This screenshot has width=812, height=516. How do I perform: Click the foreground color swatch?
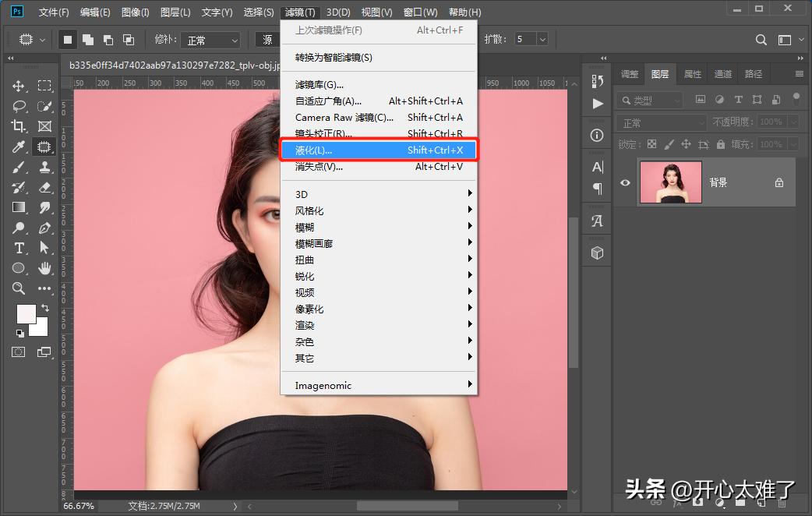25,313
